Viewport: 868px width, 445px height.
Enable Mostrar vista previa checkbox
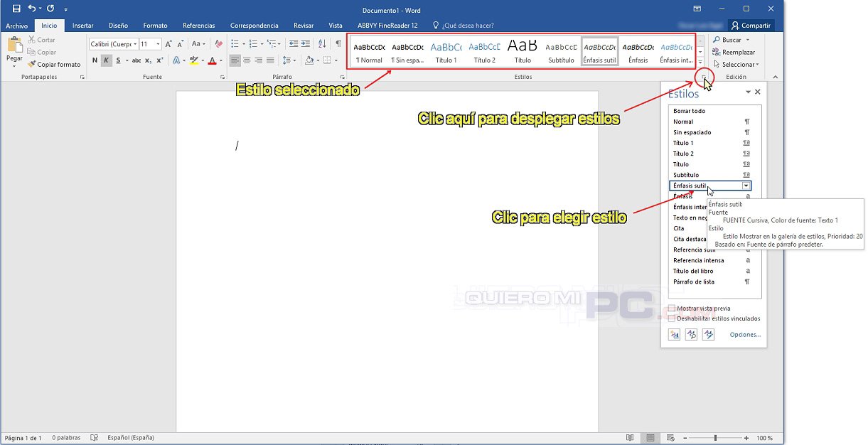tap(673, 309)
